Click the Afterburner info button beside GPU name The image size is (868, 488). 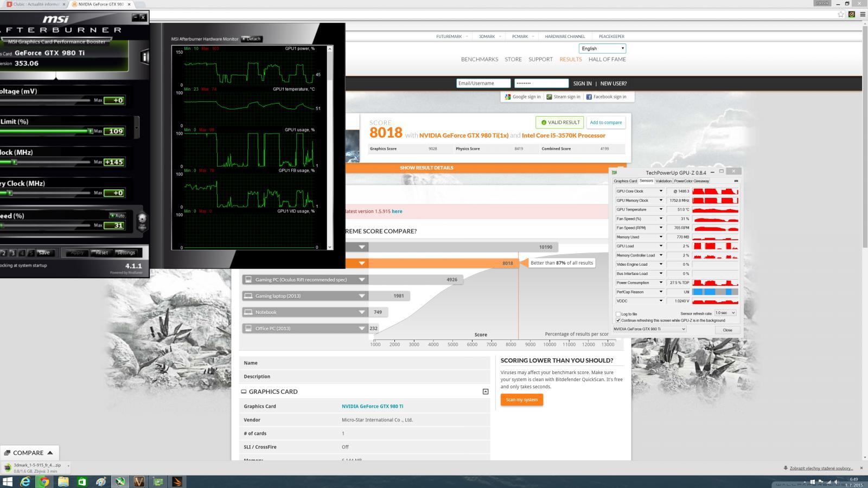tap(145, 56)
